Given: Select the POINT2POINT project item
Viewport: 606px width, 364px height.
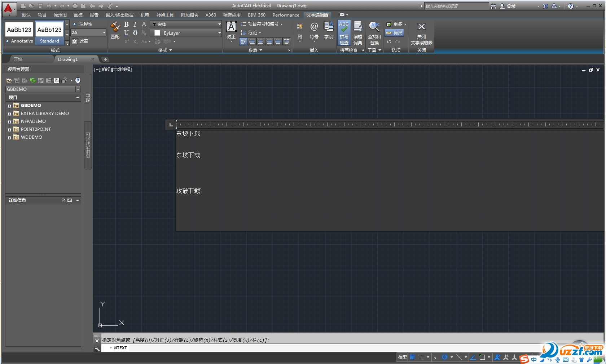Looking at the screenshot, I should (x=36, y=129).
